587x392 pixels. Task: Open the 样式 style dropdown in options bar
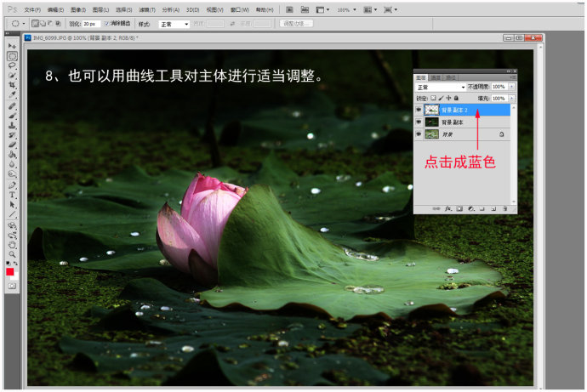pos(174,25)
